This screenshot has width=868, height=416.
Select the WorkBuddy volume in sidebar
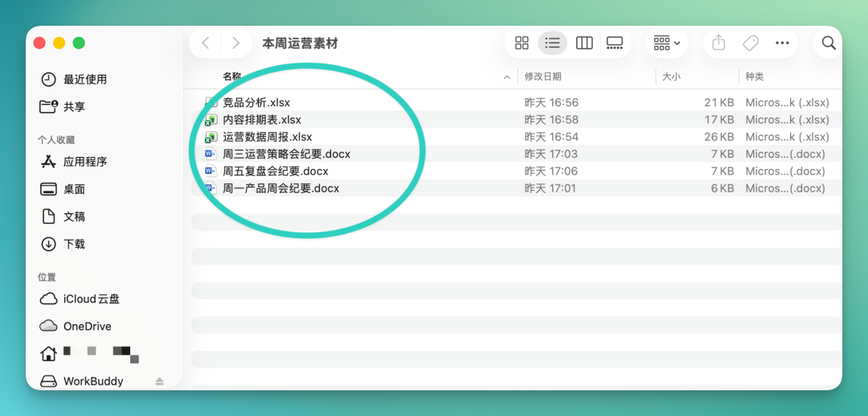pos(93,381)
